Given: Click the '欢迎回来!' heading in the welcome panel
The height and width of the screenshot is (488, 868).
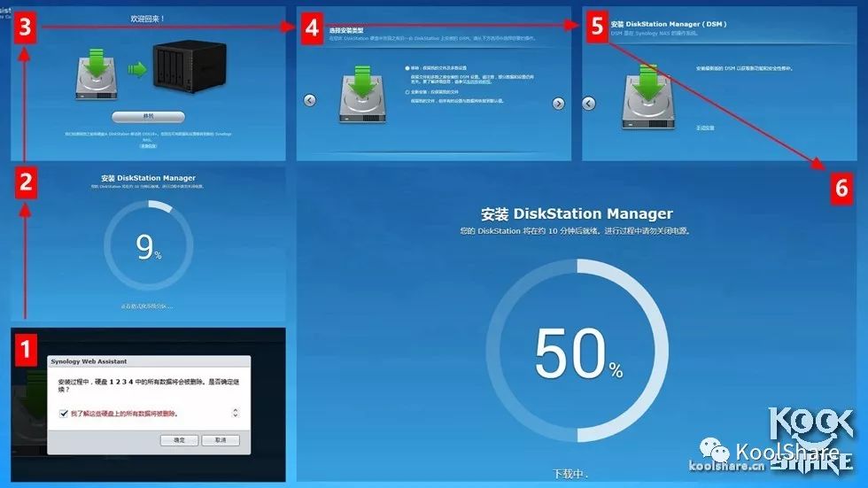Looking at the screenshot, I should pyautogui.click(x=147, y=19).
